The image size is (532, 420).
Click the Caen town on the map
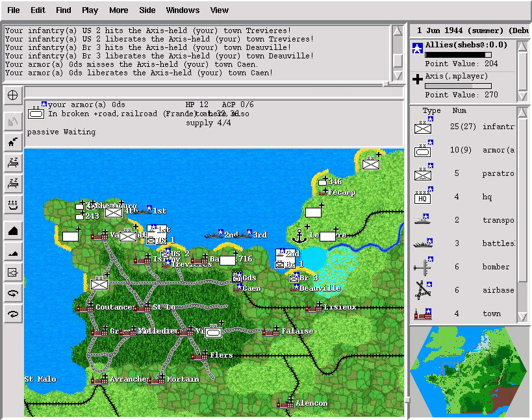point(238,288)
